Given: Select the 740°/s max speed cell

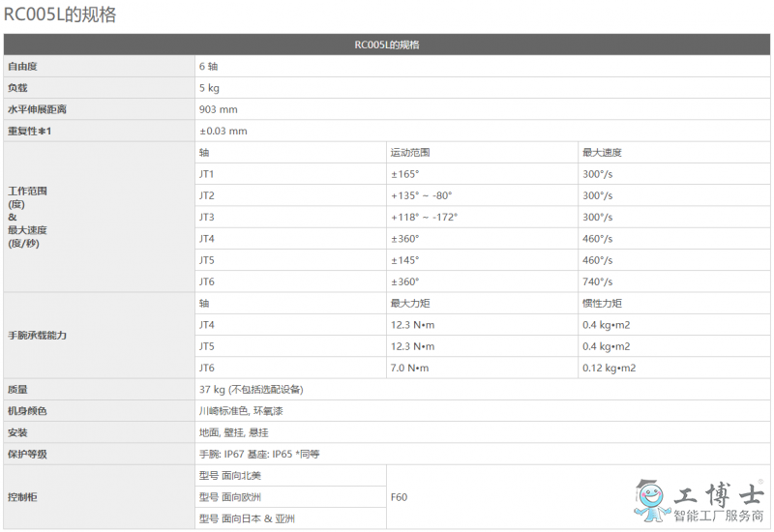Looking at the screenshot, I should tap(597, 281).
